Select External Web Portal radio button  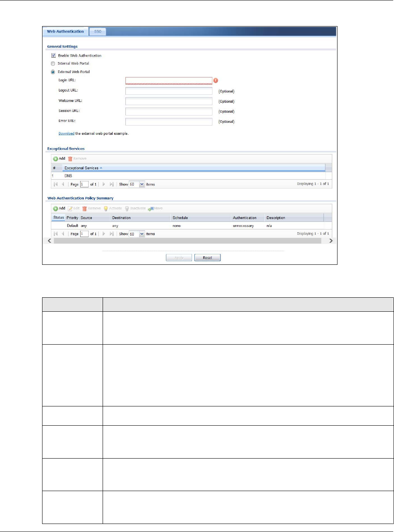click(53, 72)
